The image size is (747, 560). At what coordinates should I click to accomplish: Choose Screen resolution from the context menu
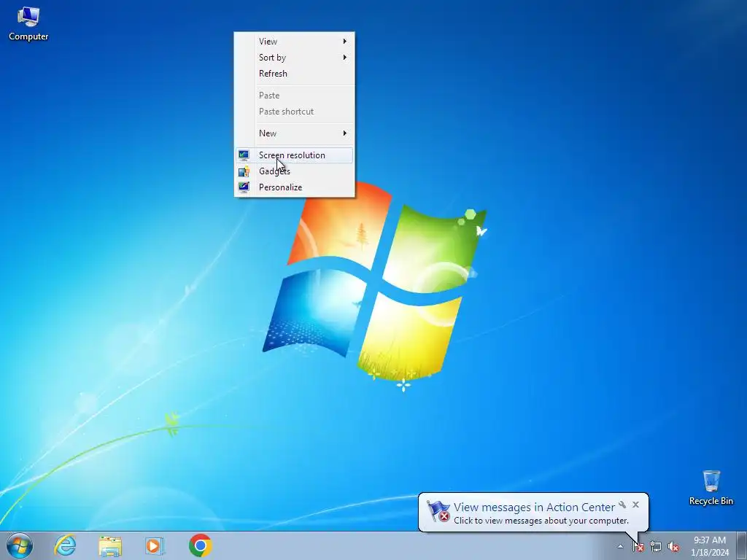pyautogui.click(x=295, y=155)
